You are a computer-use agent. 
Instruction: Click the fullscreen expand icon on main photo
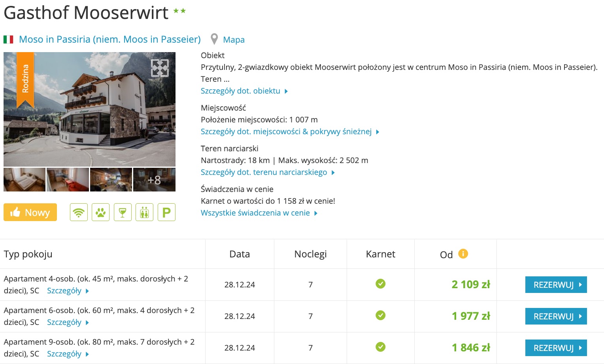click(160, 68)
